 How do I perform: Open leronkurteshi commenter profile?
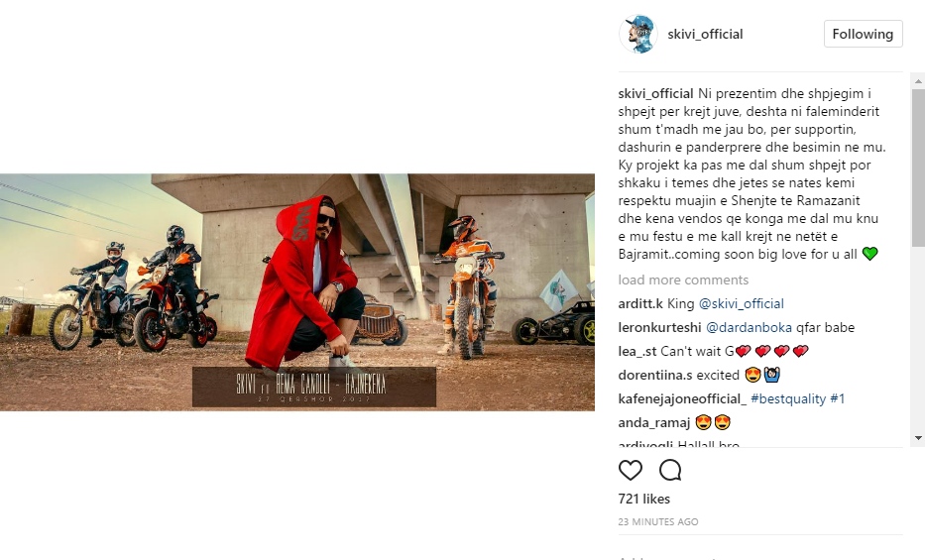coord(659,327)
